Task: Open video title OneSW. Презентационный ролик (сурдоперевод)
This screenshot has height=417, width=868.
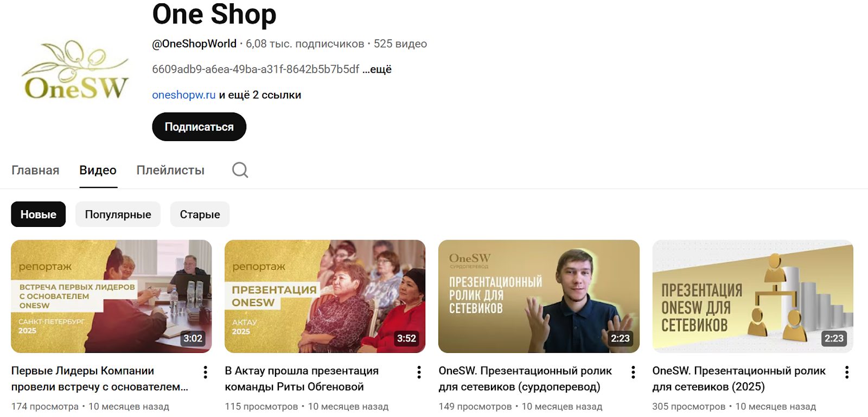Action: [525, 378]
